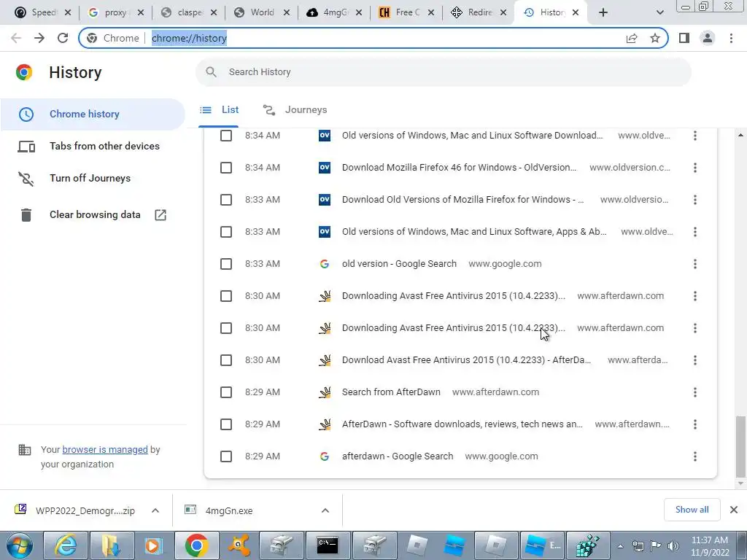Screen dimensions: 747x560
Task: Open actions menu for AfterDawn Software downloads entry
Action: (695, 424)
